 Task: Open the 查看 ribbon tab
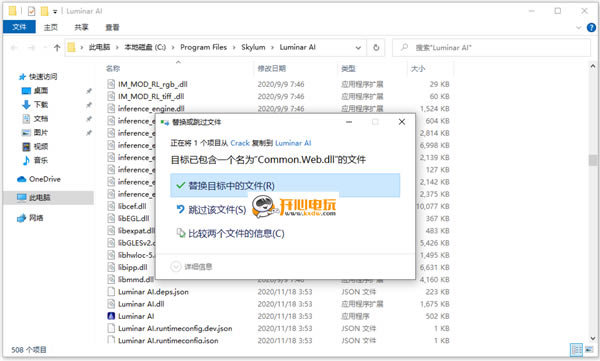(112, 27)
